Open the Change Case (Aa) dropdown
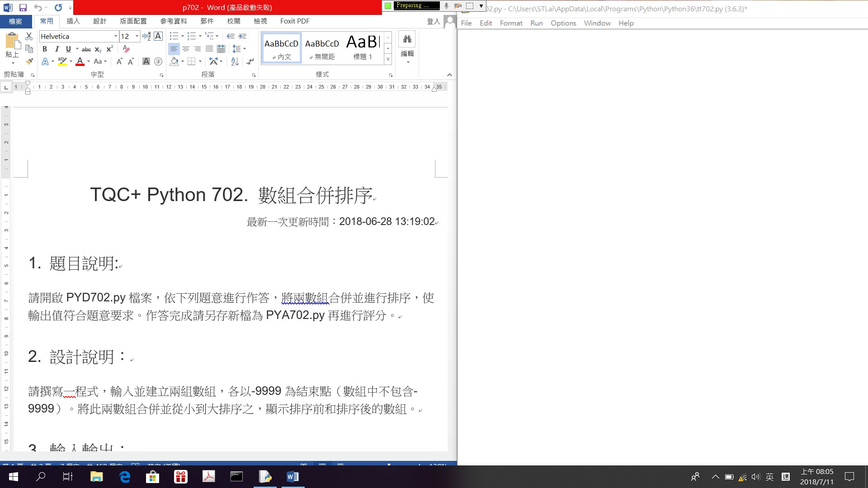 coord(100,61)
